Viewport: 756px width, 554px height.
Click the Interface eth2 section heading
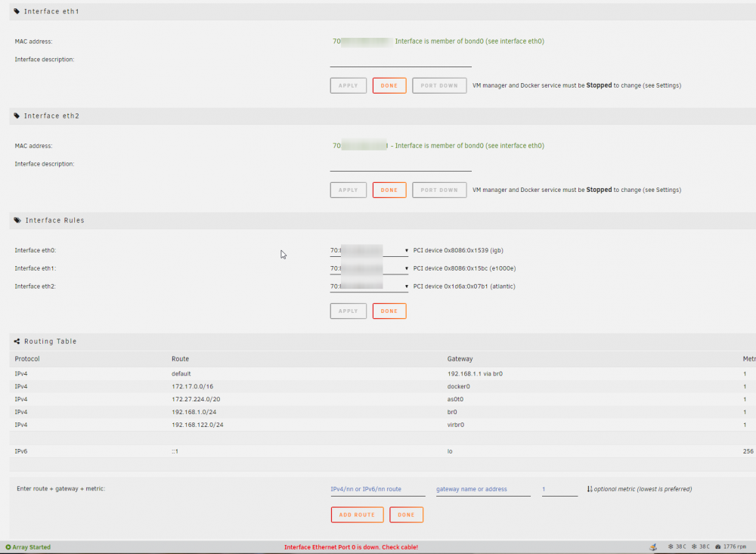click(x=51, y=116)
